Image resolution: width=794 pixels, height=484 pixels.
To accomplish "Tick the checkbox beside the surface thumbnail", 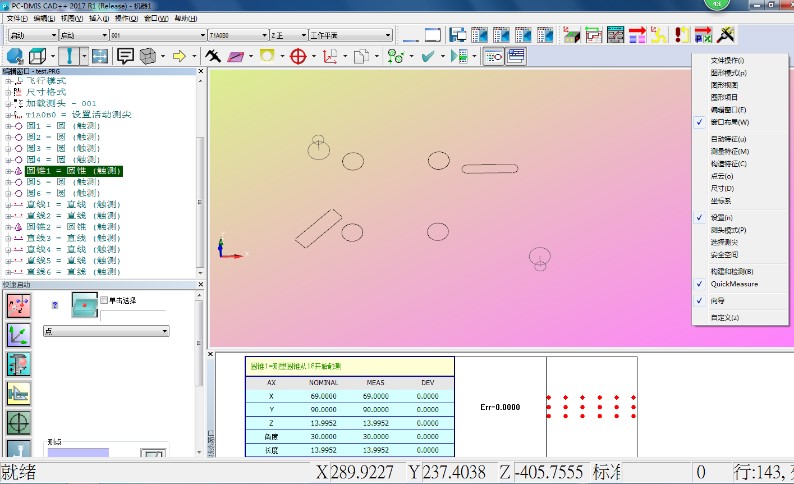I will (x=104, y=300).
